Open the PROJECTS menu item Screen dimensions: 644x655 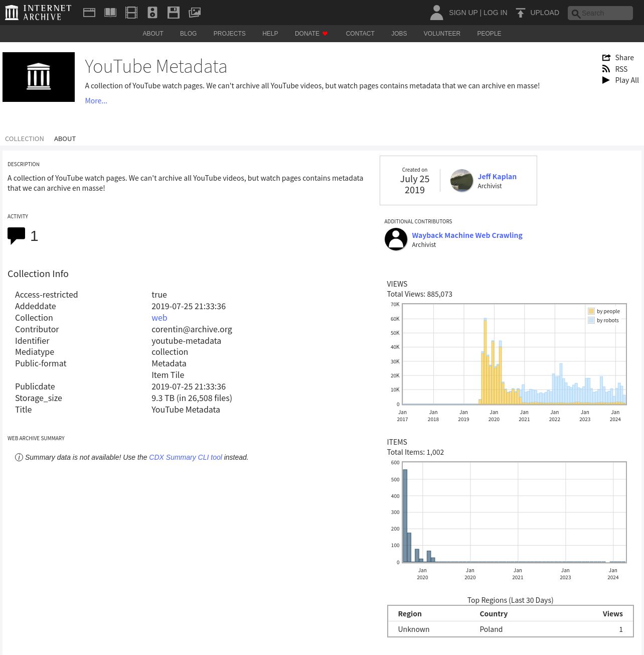point(229,34)
